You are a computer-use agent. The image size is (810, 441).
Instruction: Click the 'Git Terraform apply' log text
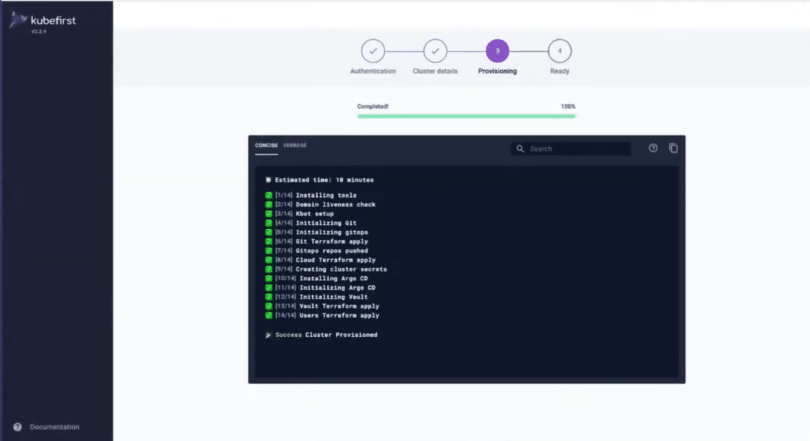(332, 242)
